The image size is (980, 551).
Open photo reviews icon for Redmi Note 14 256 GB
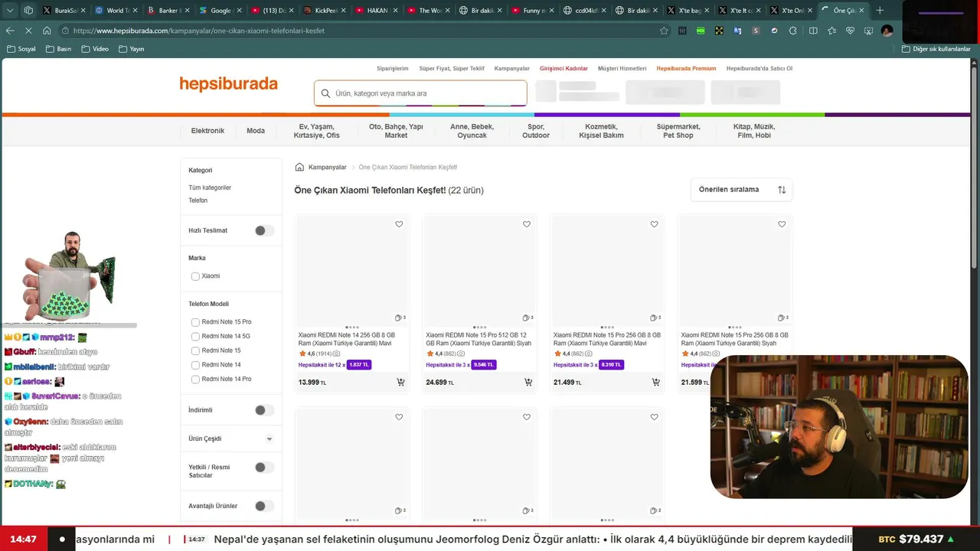336,354
